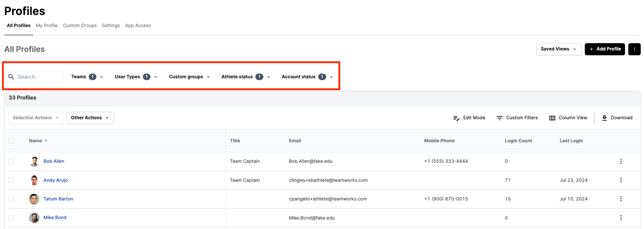Open the kebab menu beside Add Profile
The height and width of the screenshot is (229, 644).
(x=634, y=49)
